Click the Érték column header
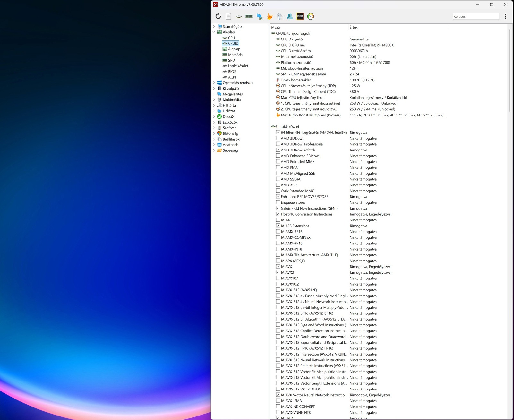514x420 pixels. click(x=398, y=27)
